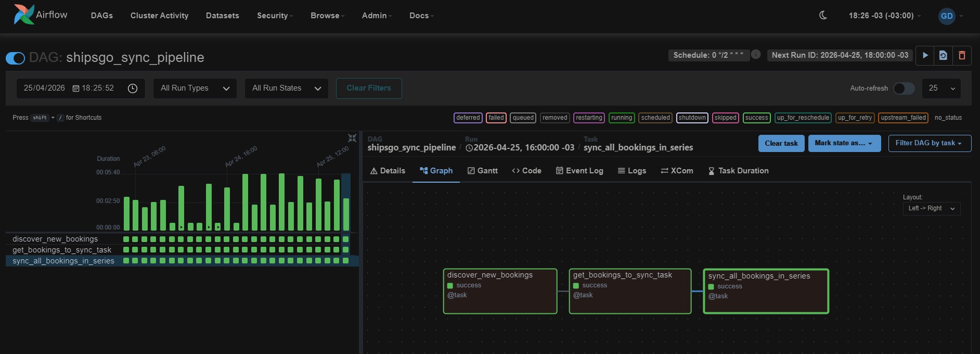Click the Airflow pinwheel logo
The width and height of the screenshot is (980, 354).
point(23,15)
